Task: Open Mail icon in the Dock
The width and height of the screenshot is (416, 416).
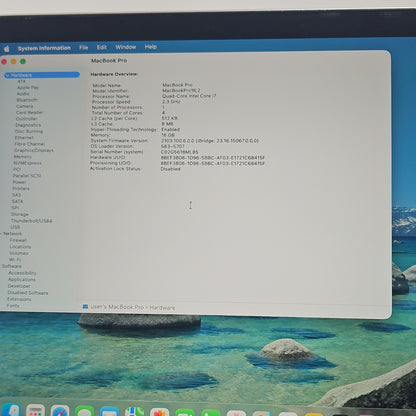Action: coord(110,411)
